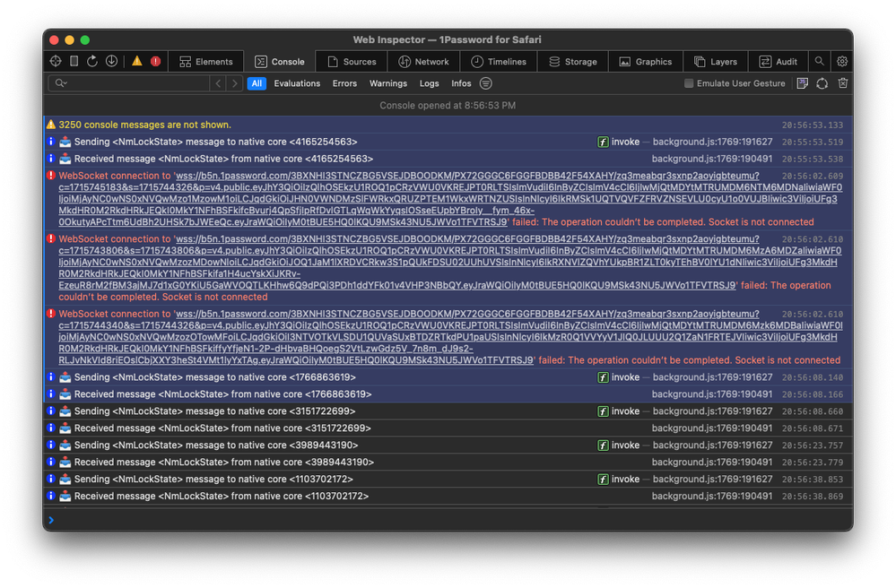This screenshot has width=896, height=588.
Task: Click the invoke function icon for message 3151722699
Action: click(x=603, y=411)
